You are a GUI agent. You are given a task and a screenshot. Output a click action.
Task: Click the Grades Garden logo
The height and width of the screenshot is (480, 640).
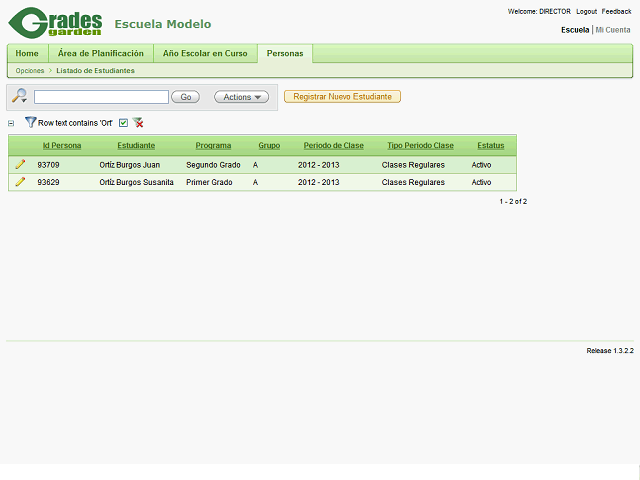click(x=55, y=23)
